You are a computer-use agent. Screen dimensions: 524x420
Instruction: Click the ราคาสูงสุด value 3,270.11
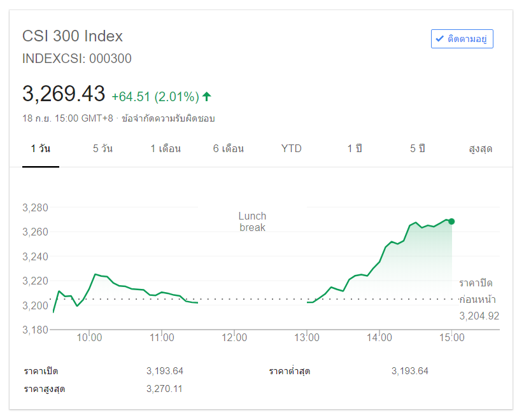click(x=164, y=388)
